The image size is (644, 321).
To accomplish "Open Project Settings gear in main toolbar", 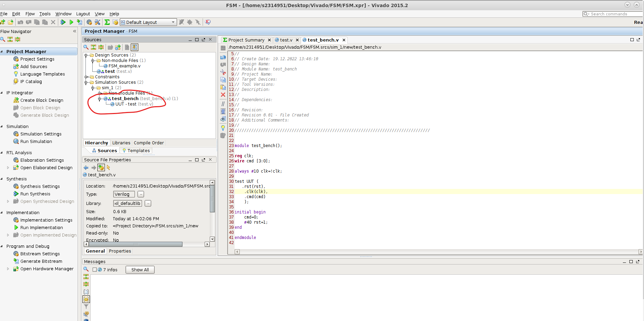I will (89, 22).
